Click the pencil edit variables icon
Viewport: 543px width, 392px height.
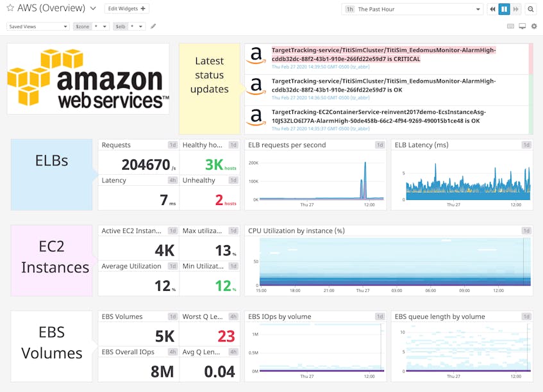point(153,26)
